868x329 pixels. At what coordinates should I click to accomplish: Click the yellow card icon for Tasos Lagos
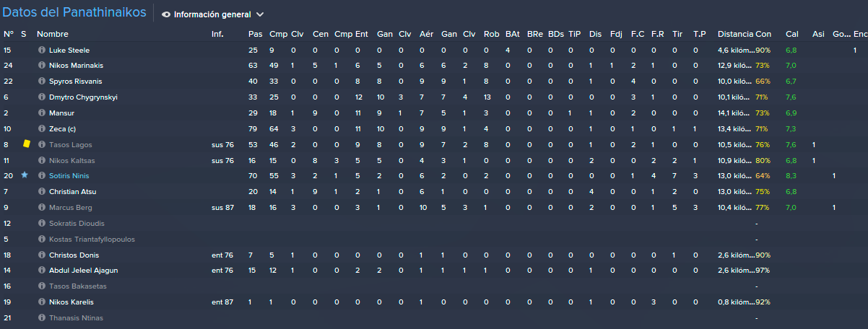(26, 144)
